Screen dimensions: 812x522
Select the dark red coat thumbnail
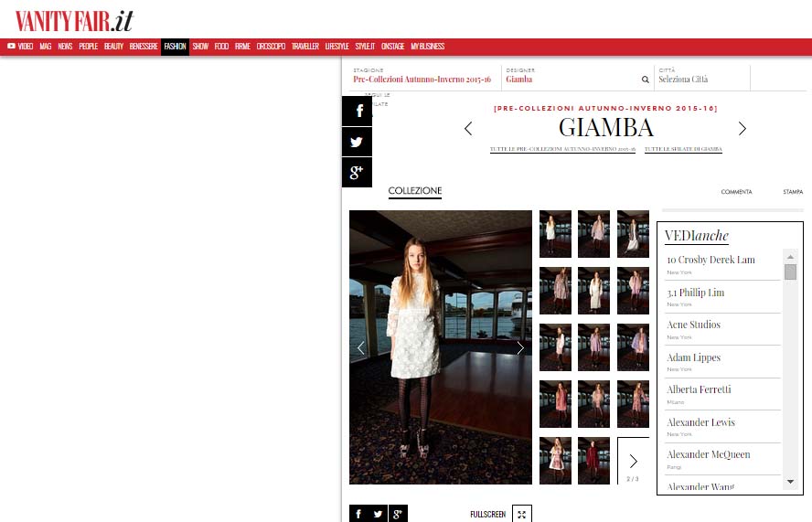[593, 461]
